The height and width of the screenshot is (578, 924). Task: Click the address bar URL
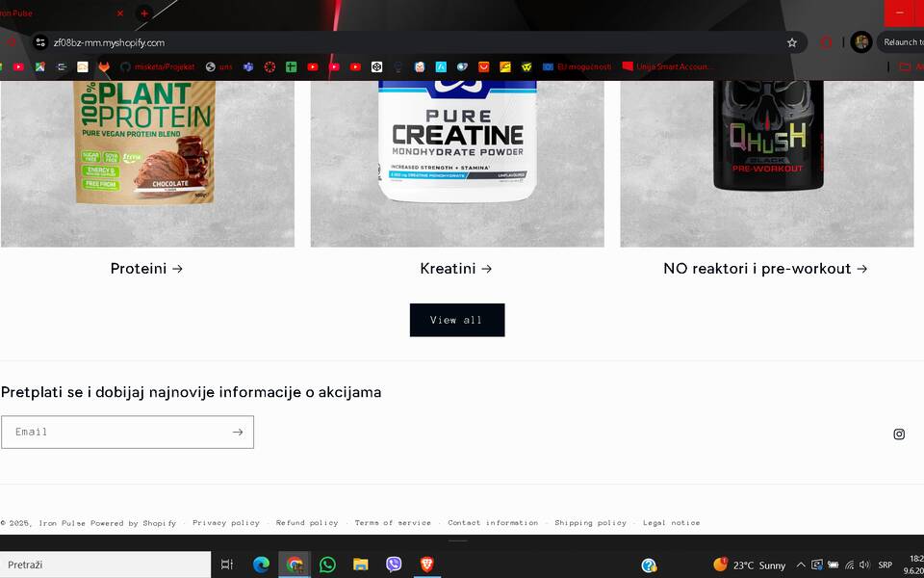tap(109, 42)
